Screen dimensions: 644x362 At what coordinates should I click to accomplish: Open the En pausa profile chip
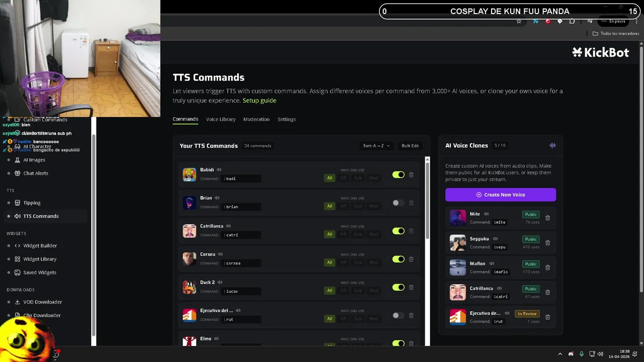tap(613, 21)
